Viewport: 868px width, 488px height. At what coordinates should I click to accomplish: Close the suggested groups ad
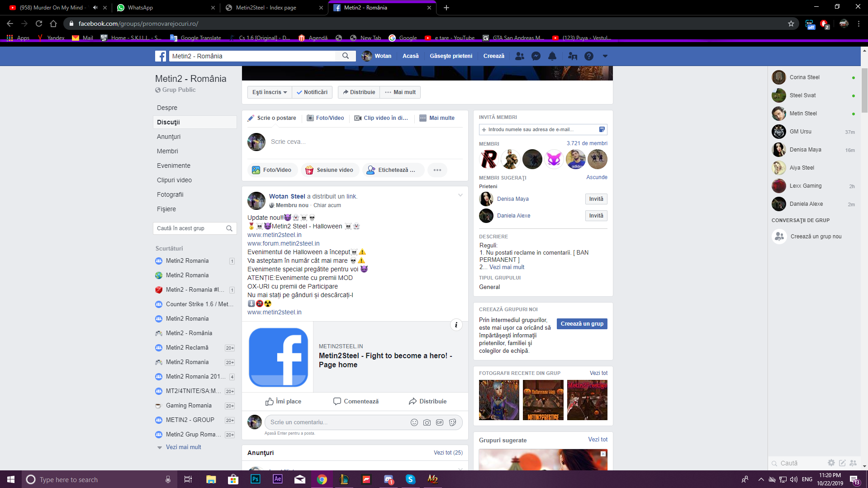click(x=603, y=454)
